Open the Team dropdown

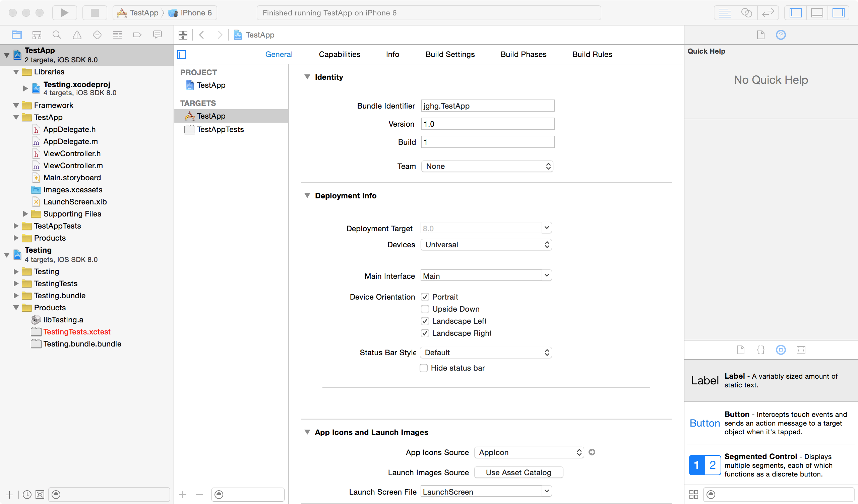click(487, 166)
